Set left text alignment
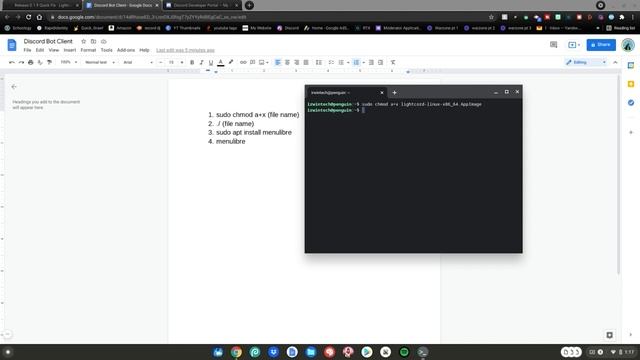Screen dimensions: 640x360 [278, 62]
